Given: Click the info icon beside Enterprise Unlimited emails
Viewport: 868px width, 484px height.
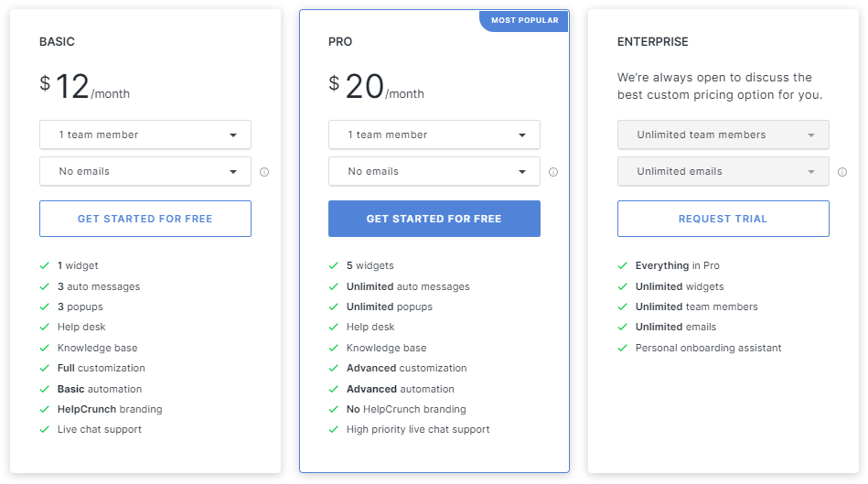Looking at the screenshot, I should [842, 172].
